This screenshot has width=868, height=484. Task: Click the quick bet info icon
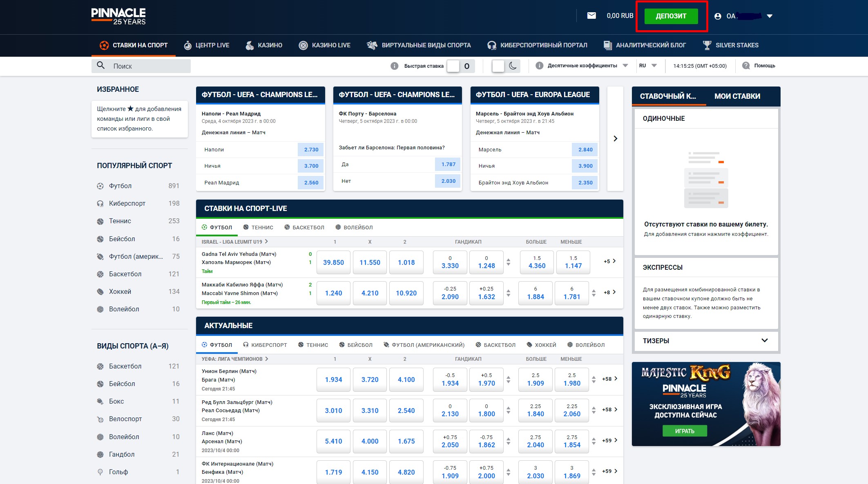point(394,66)
